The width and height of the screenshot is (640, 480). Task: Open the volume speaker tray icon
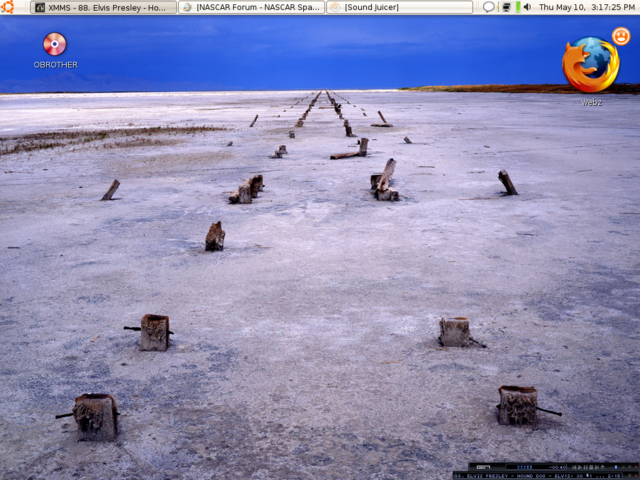pos(527,7)
